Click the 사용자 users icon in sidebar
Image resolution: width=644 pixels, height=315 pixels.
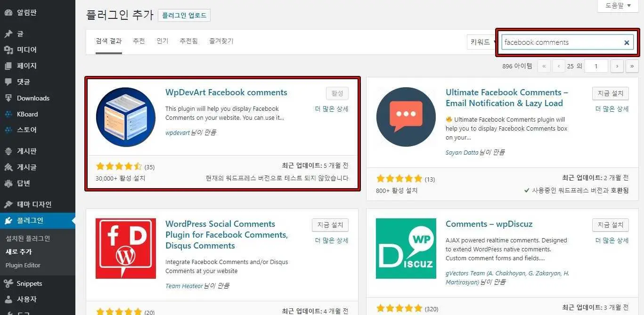coord(8,299)
